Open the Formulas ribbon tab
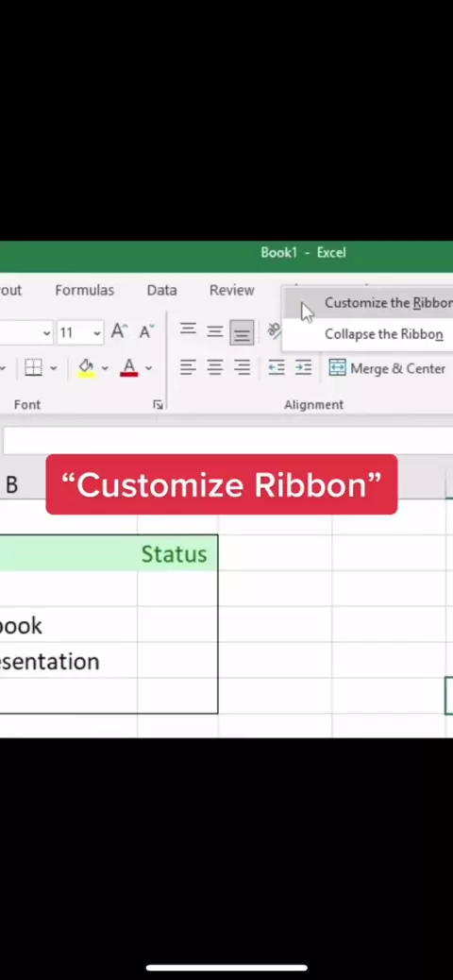 tap(84, 290)
